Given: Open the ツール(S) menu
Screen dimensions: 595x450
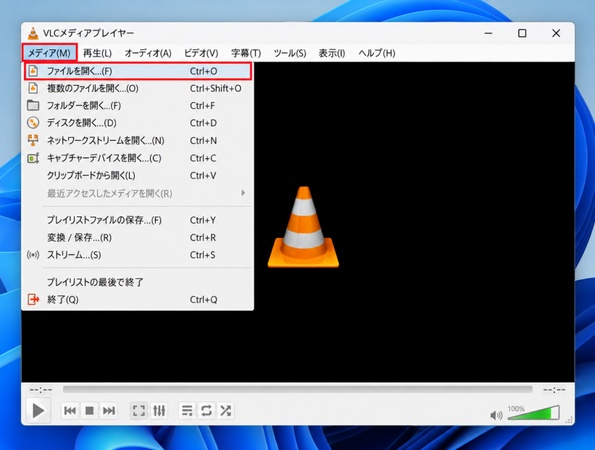Looking at the screenshot, I should pos(290,53).
